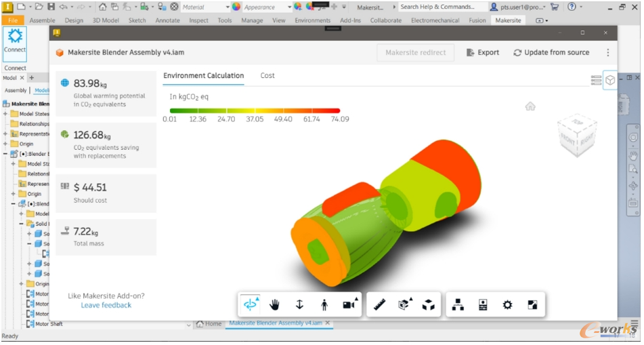The height and width of the screenshot is (345, 644).
Task: Click the Home icon in quick access toolbar
Action: [x=103, y=7]
